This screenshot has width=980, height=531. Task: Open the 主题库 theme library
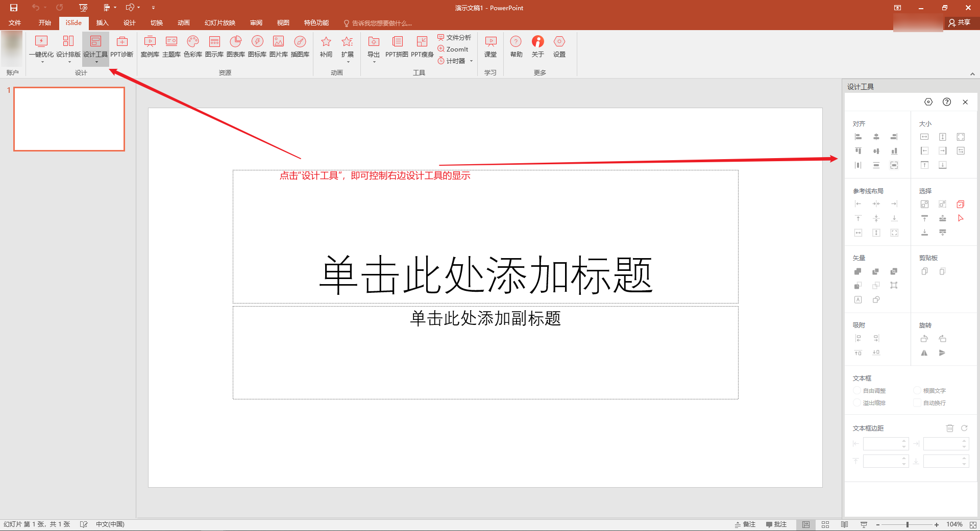coord(171,48)
